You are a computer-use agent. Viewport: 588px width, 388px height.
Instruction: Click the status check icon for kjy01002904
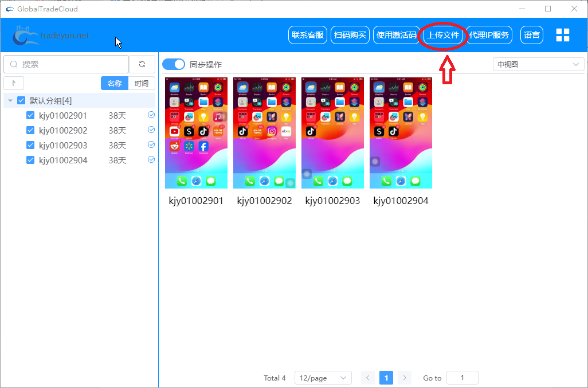point(151,160)
